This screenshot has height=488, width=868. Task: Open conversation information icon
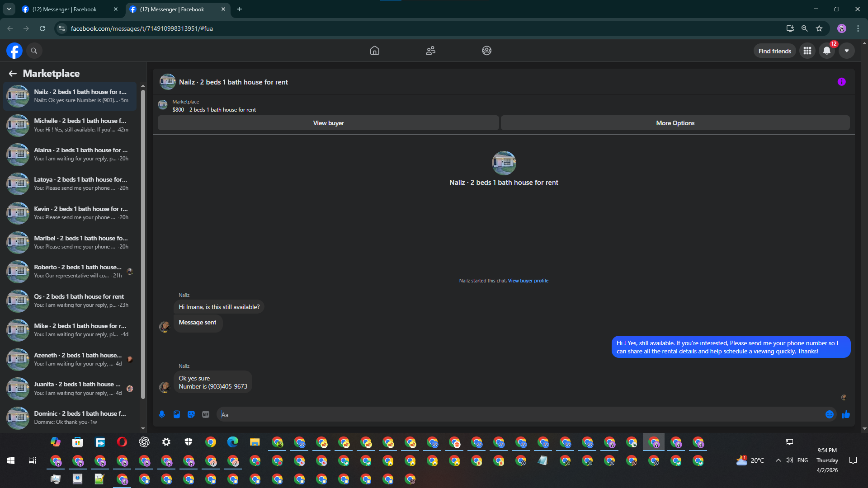(841, 82)
